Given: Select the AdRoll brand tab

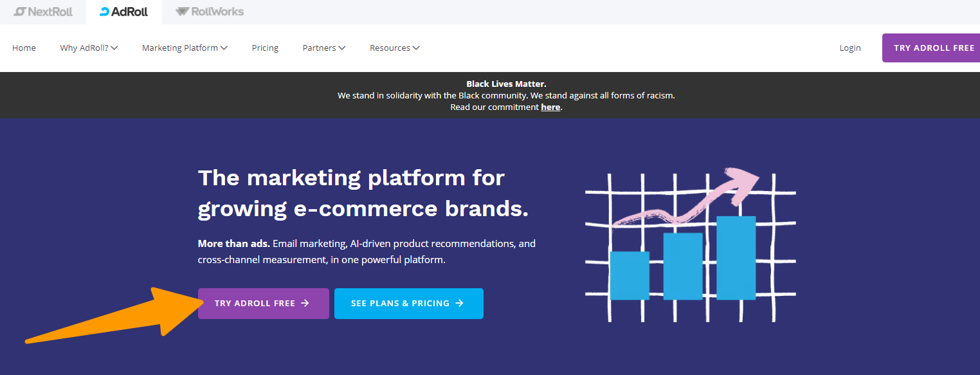Looking at the screenshot, I should coord(124,12).
